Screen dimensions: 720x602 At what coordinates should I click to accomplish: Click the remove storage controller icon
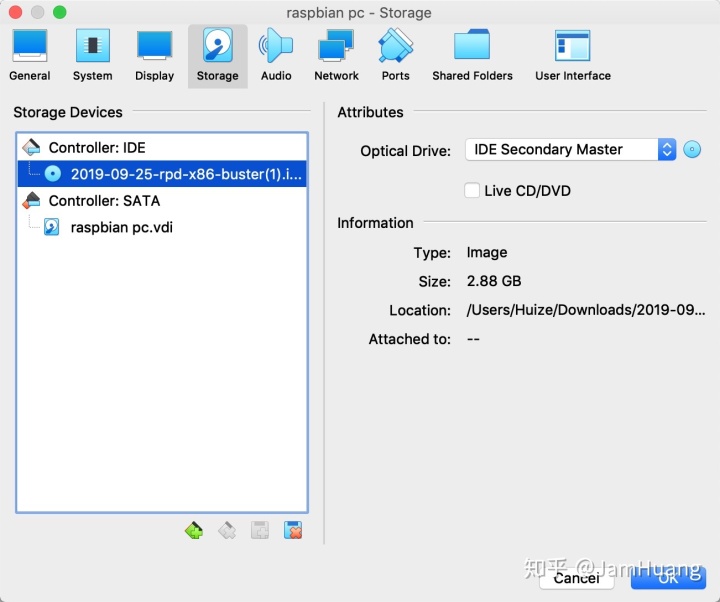pyautogui.click(x=227, y=530)
